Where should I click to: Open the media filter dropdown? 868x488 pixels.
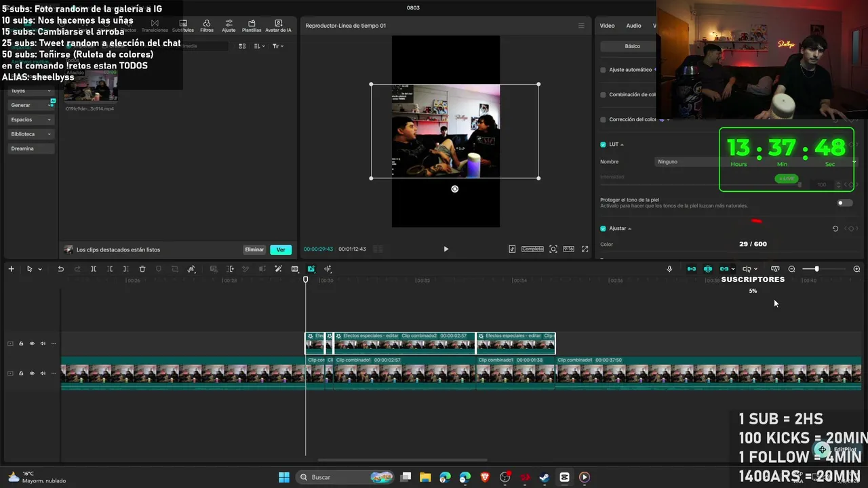coord(277,46)
